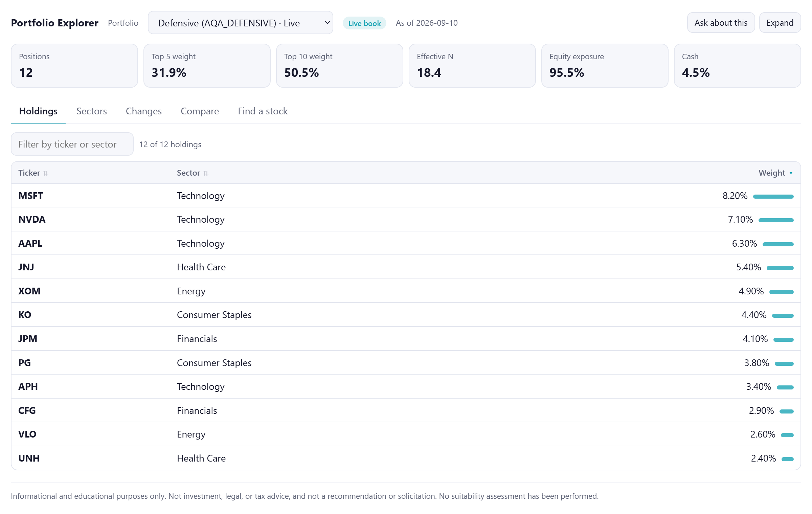
Task: Click the Weight column descending arrow
Action: pyautogui.click(x=791, y=173)
